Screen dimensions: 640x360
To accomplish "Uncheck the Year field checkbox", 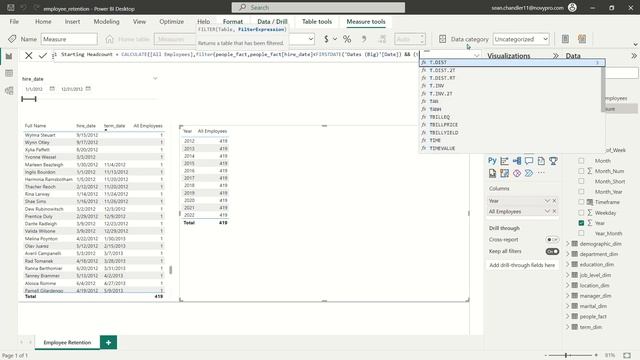I will click(581, 223).
